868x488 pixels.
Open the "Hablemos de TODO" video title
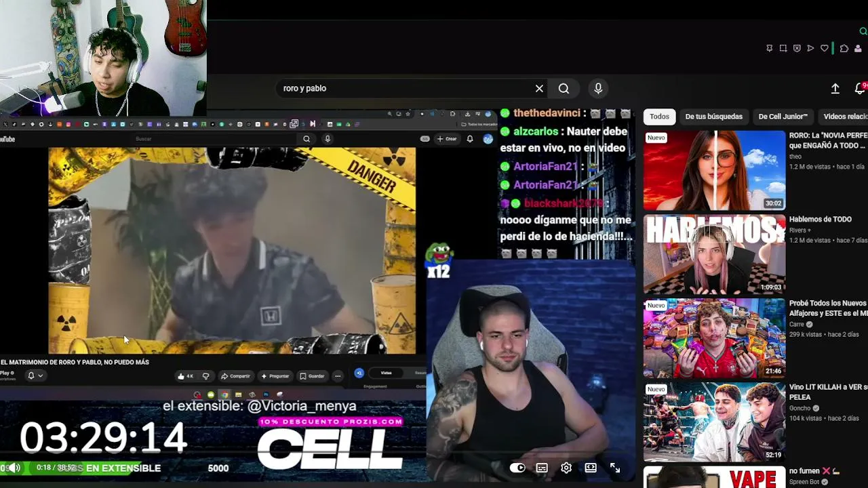tap(821, 220)
